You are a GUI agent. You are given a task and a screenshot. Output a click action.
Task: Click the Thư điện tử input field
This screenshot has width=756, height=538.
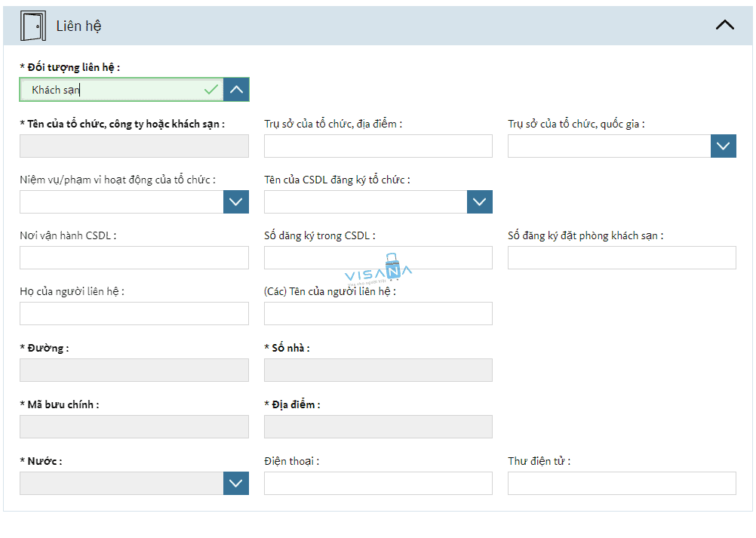[x=622, y=483]
